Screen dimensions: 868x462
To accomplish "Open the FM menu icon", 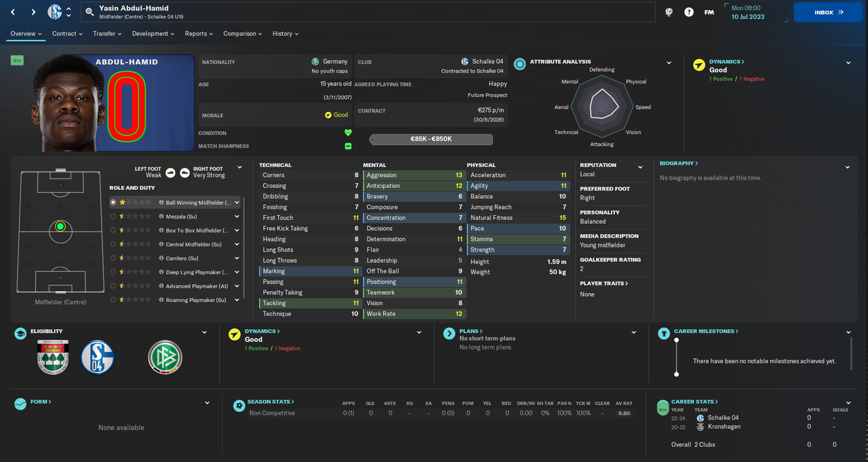I will (x=709, y=12).
